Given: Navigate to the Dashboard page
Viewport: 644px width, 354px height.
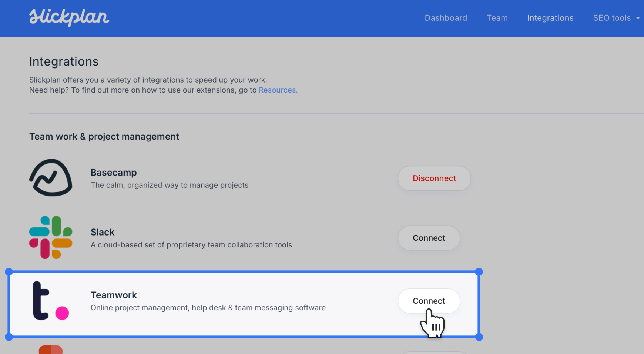Looking at the screenshot, I should tap(446, 18).
